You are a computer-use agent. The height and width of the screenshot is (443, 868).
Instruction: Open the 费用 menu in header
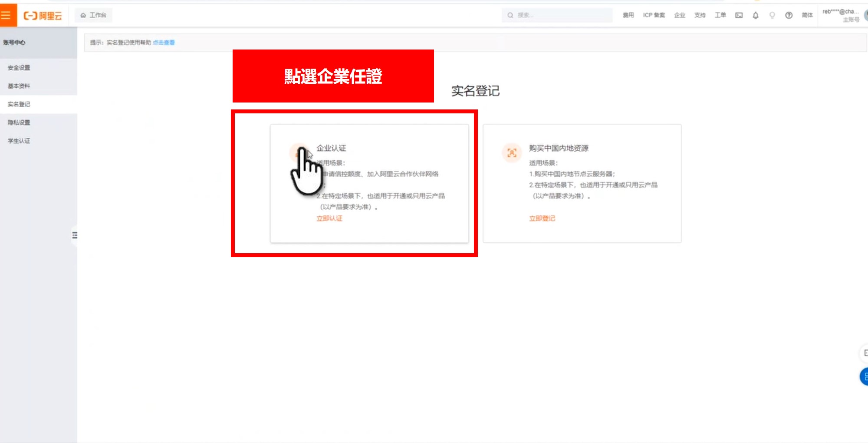[628, 15]
